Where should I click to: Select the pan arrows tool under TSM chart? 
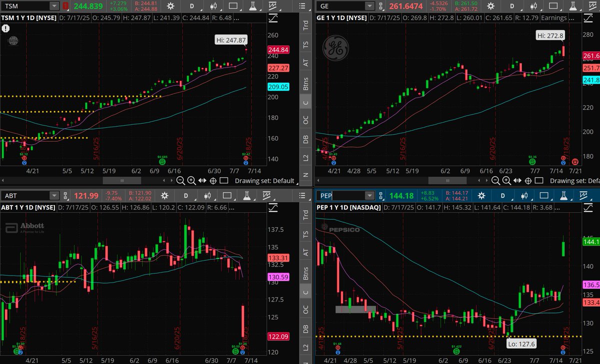[203, 180]
